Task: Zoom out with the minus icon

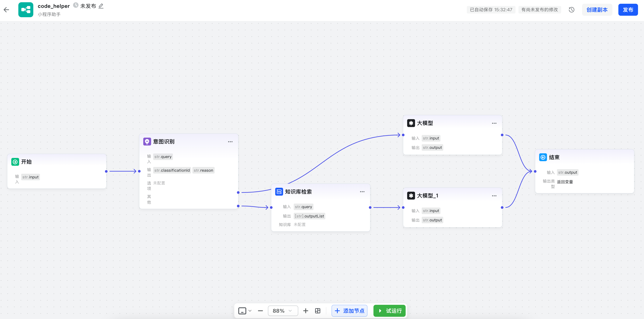Action: pyautogui.click(x=260, y=311)
